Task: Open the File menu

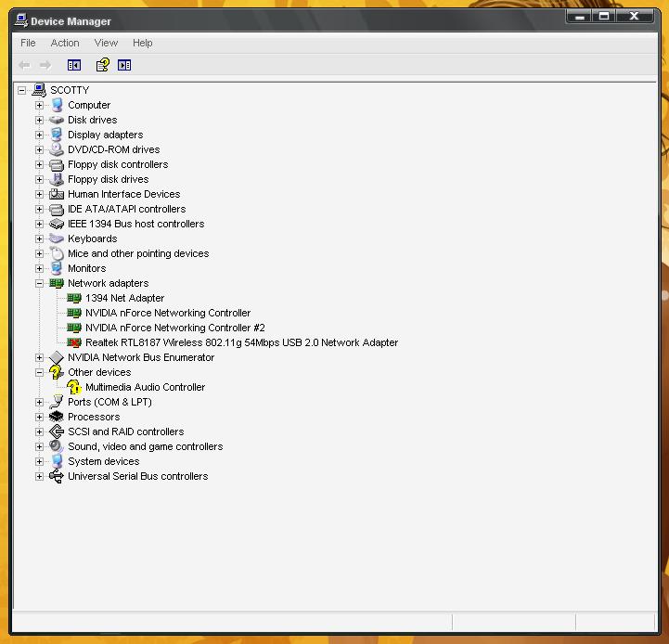Action: (28, 43)
